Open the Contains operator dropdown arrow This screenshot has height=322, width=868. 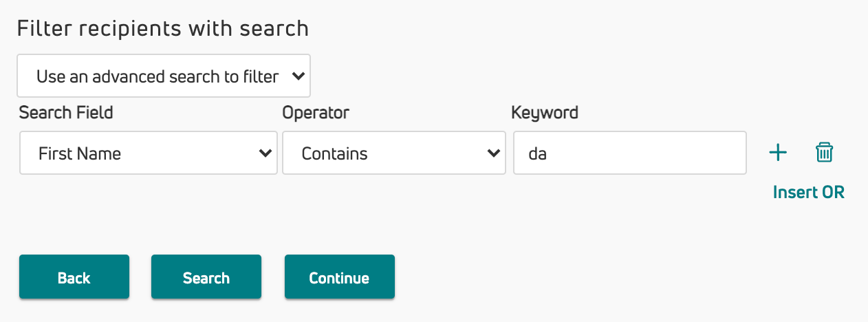pos(493,153)
